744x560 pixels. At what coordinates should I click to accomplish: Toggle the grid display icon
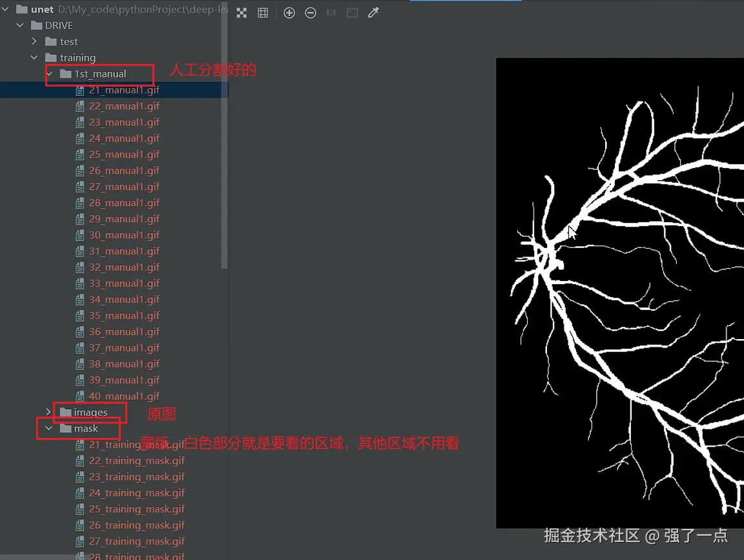[263, 13]
